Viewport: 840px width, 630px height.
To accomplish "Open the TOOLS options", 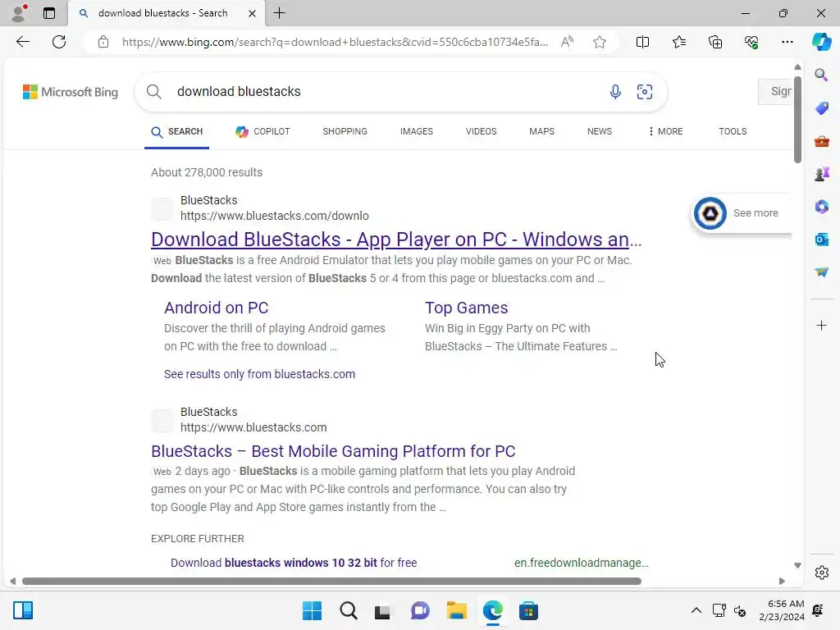I will click(733, 131).
